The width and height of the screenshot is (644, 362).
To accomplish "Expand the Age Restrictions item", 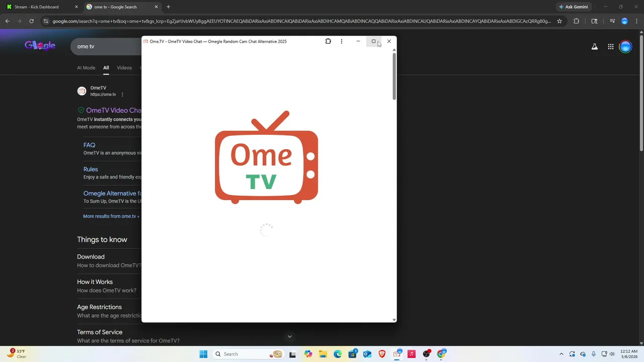I will point(99,307).
